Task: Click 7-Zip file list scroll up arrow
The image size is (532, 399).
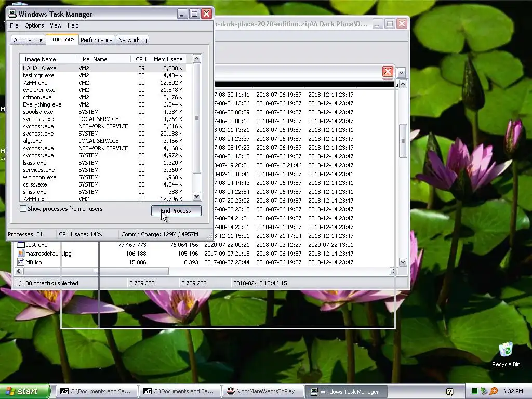Action: (x=403, y=84)
